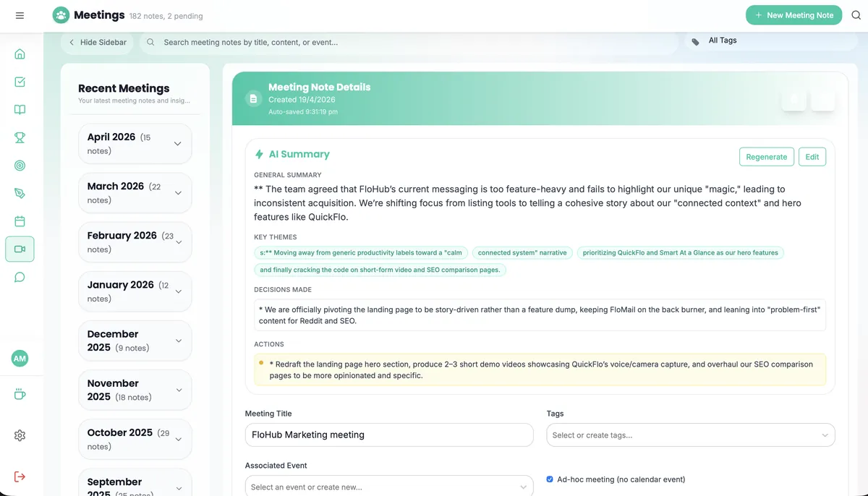The height and width of the screenshot is (496, 868).
Task: Click the 'prioritizing QuickFlo and Smart' theme tag
Action: tap(680, 253)
